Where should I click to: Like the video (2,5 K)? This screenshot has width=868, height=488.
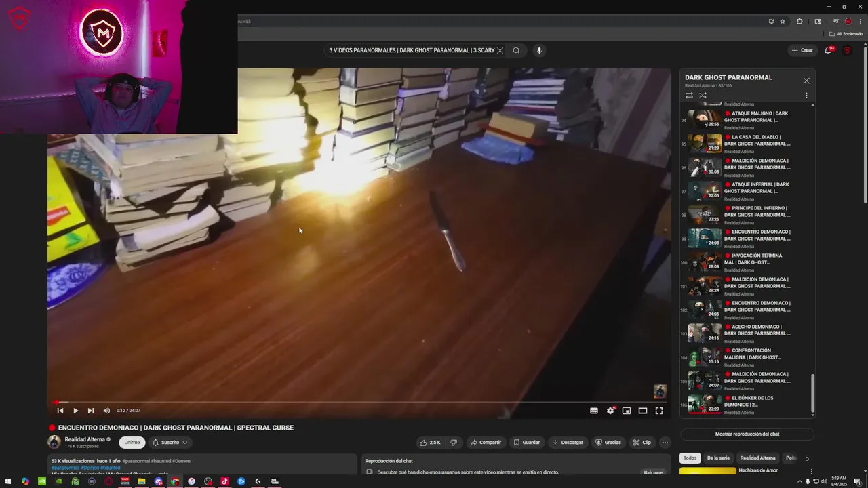431,443
